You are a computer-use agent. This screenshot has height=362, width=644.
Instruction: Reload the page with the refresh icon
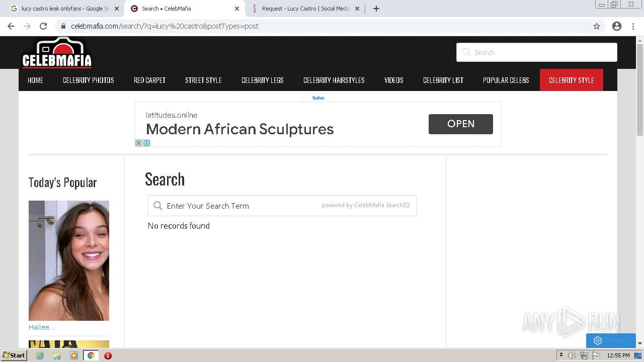43,26
